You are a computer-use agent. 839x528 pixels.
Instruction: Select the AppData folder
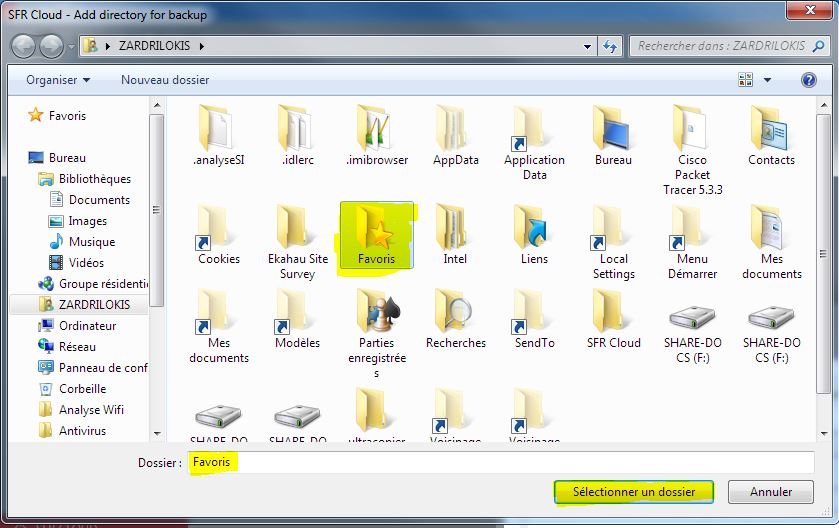455,135
